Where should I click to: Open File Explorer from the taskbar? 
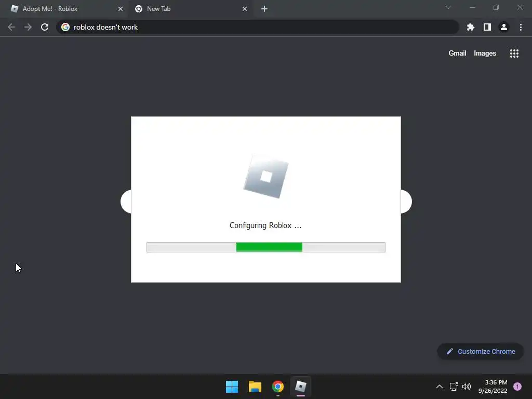[255, 387]
